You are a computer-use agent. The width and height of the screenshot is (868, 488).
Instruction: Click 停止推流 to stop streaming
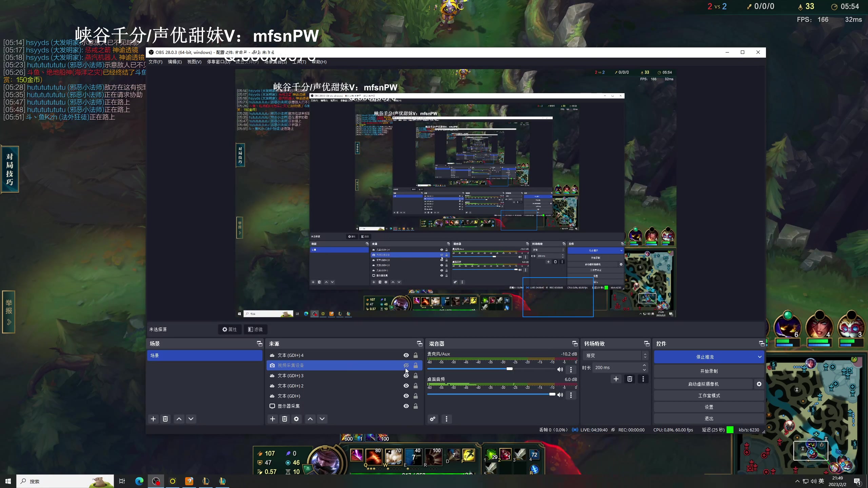(705, 357)
